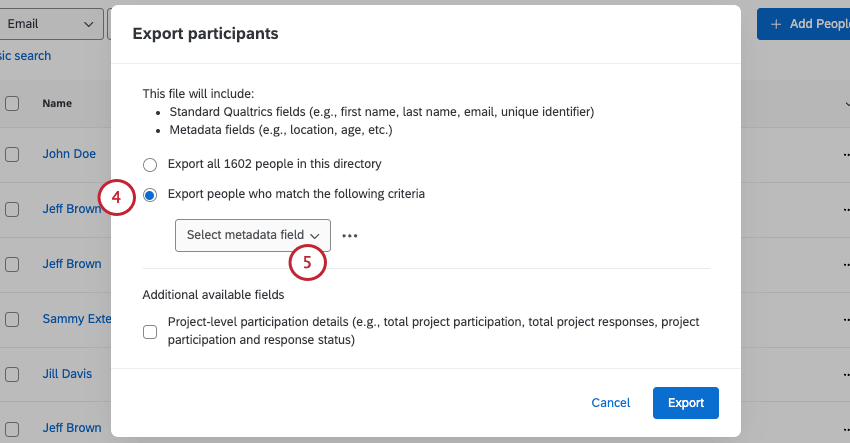Select Export all 1602 people radio button
Screen dimensions: 850x443
150,163
